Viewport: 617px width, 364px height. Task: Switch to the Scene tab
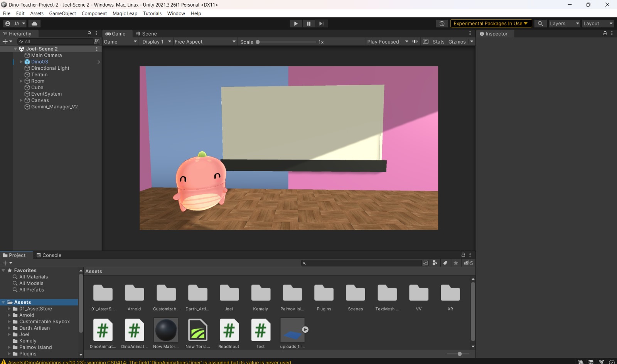point(147,34)
